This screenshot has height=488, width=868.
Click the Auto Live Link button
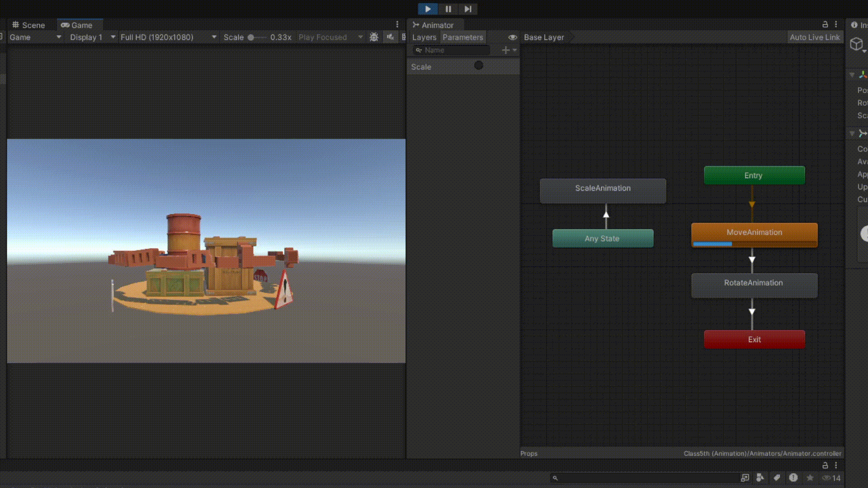[x=814, y=37]
